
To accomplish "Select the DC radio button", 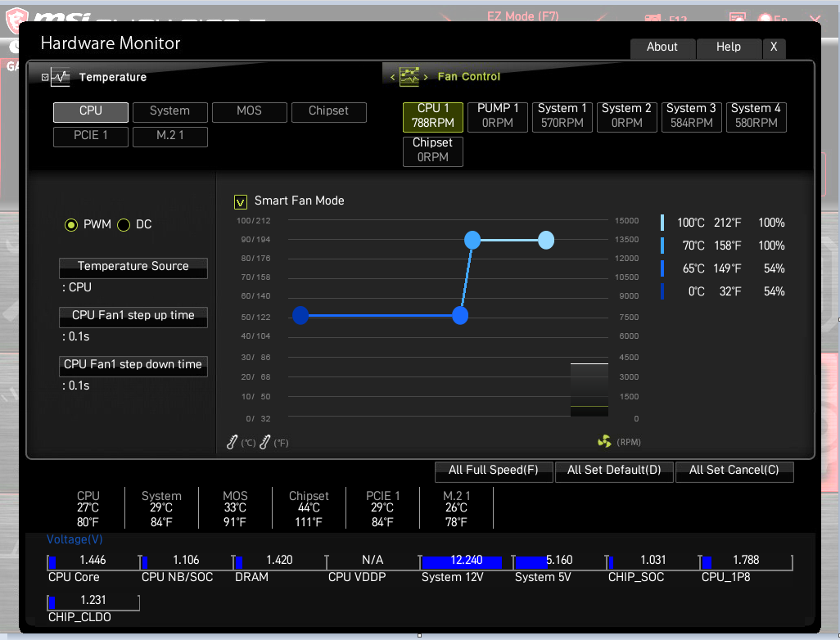I will click(x=124, y=225).
